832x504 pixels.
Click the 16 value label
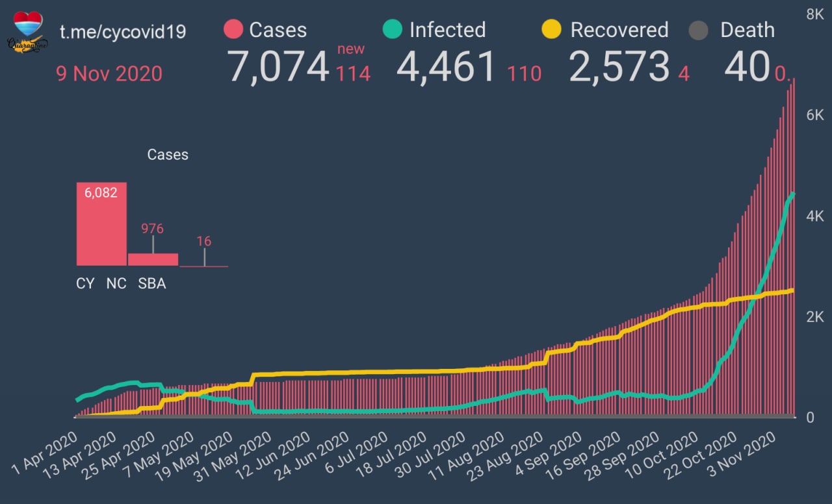pos(204,242)
